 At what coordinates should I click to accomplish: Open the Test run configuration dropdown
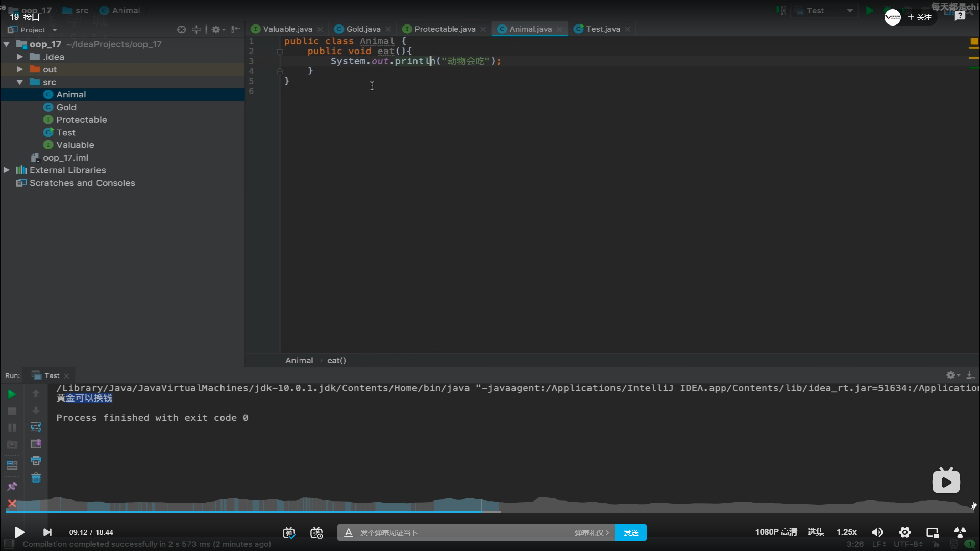pos(850,11)
